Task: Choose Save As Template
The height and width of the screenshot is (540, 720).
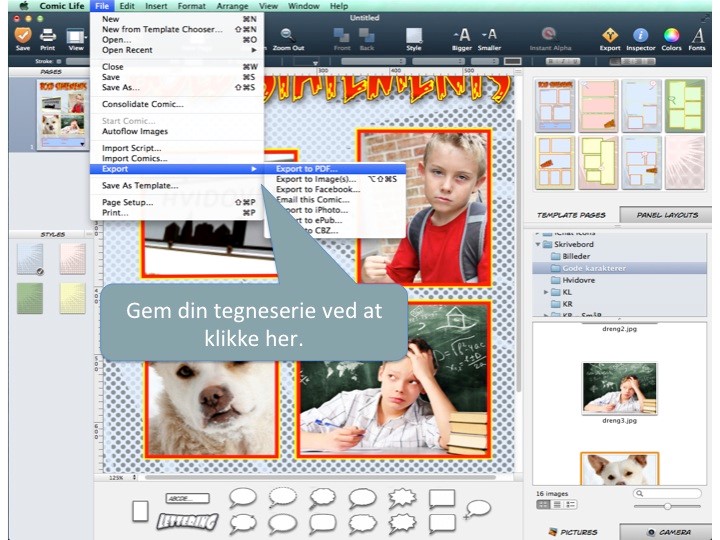Action: point(177,186)
